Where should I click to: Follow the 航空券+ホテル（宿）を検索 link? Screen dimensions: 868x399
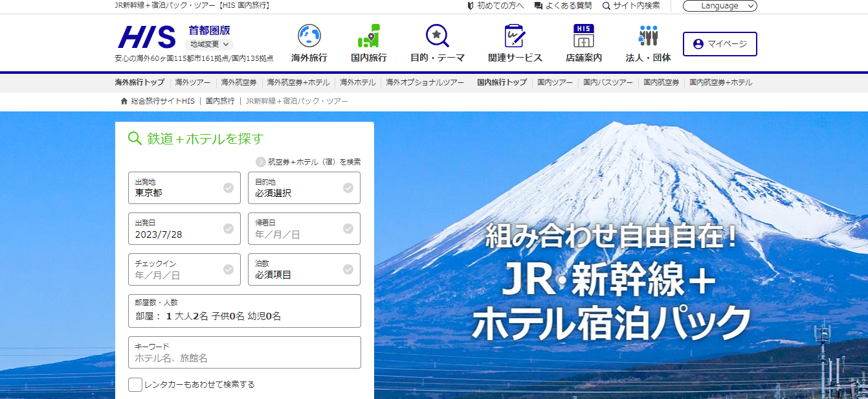[314, 162]
